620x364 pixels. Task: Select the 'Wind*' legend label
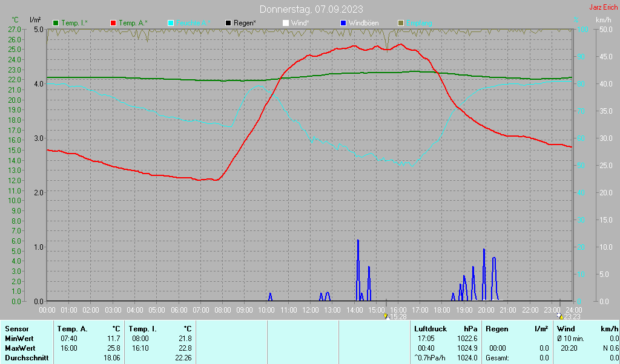point(300,24)
